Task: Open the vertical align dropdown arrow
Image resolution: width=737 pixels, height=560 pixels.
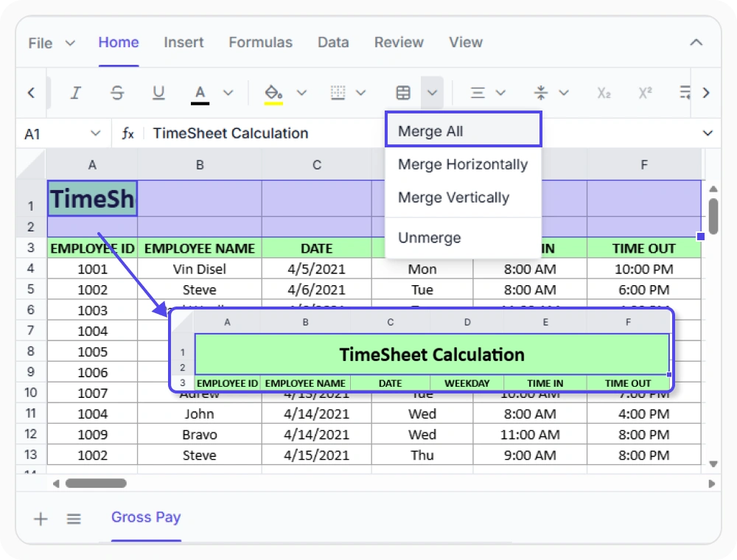Action: pos(564,93)
